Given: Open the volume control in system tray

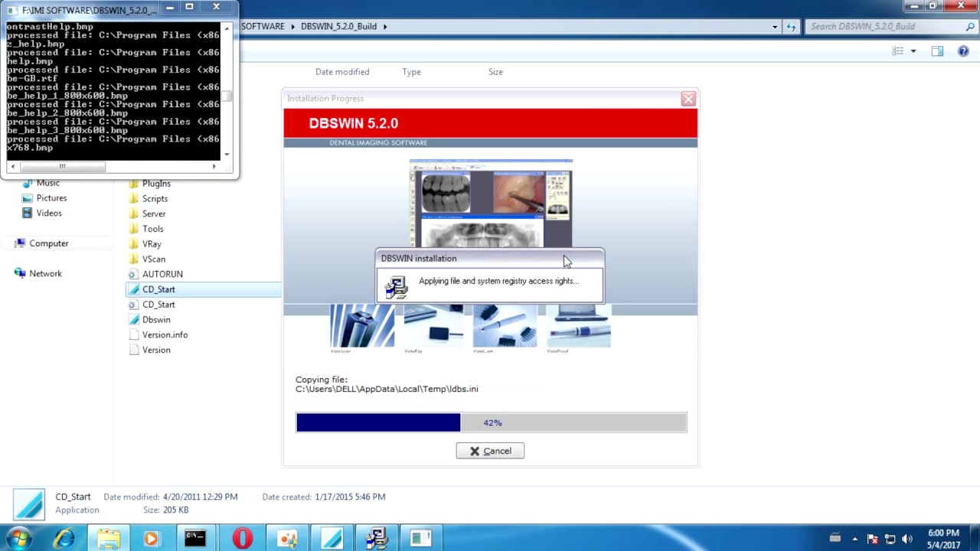Looking at the screenshot, I should click(x=907, y=539).
